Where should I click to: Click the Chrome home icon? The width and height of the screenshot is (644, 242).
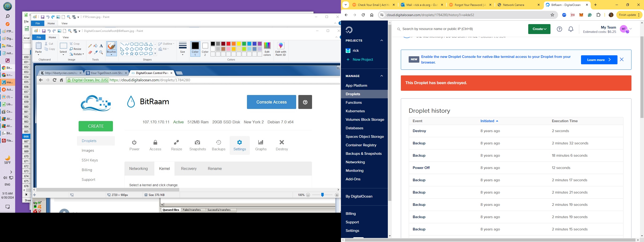(x=372, y=15)
